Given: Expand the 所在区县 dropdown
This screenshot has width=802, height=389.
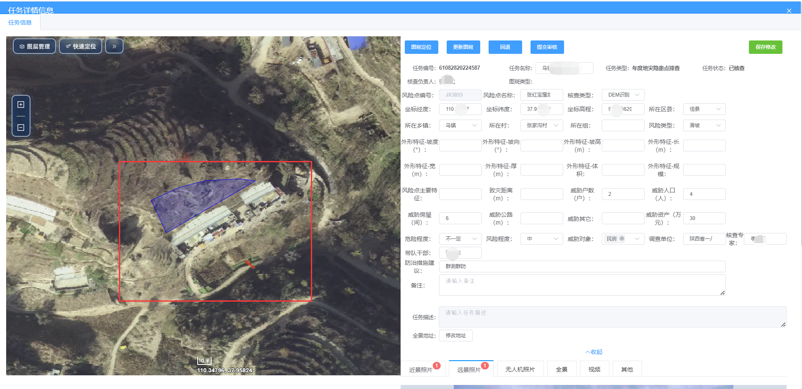Looking at the screenshot, I should coord(704,109).
